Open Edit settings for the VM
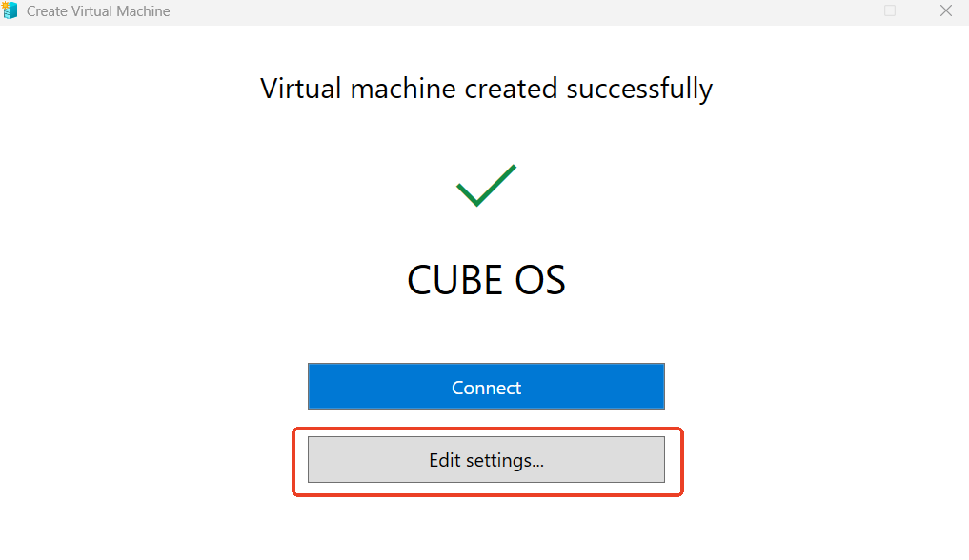Screen dimensions: 969x560 click(486, 460)
